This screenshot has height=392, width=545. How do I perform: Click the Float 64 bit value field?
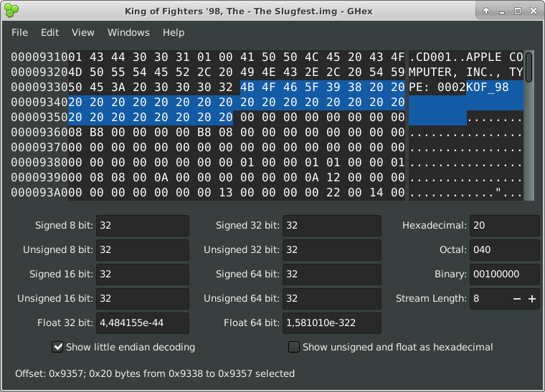tap(331, 323)
